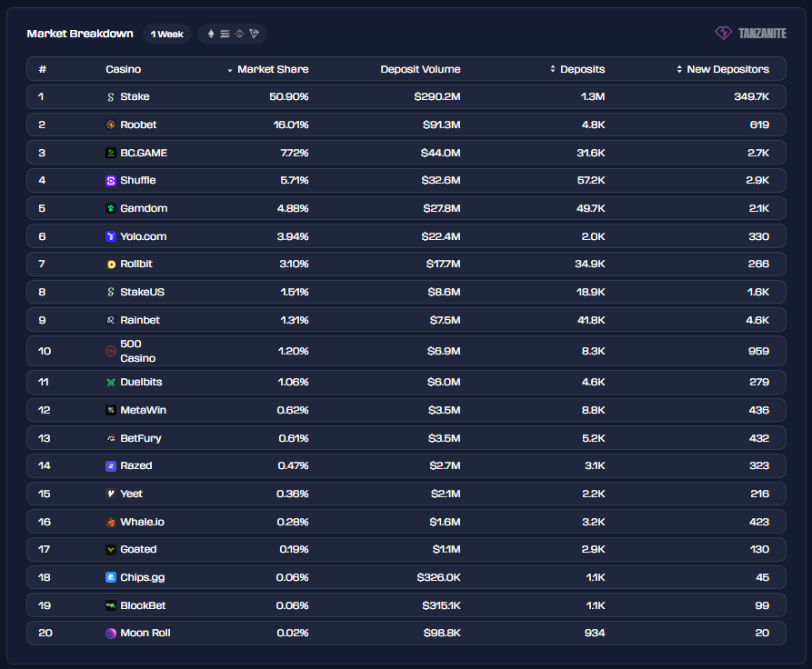This screenshot has height=669, width=812.
Task: Click Roobet's $91.3M deposit volume
Action: tap(441, 125)
